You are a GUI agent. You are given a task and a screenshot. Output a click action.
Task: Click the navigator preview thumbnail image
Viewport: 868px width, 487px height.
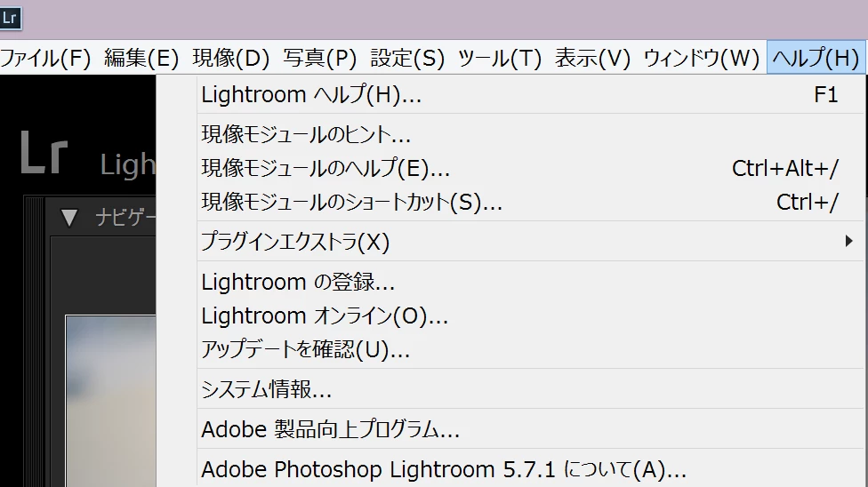110,401
